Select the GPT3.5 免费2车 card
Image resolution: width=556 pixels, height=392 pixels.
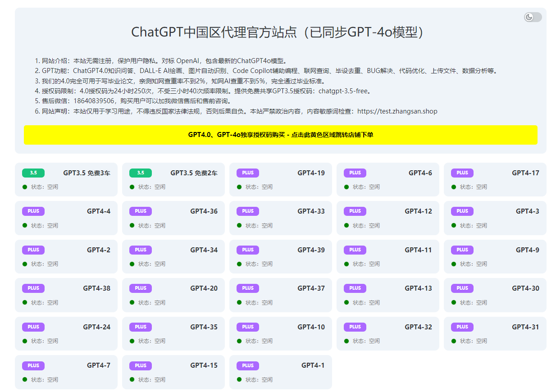(173, 179)
